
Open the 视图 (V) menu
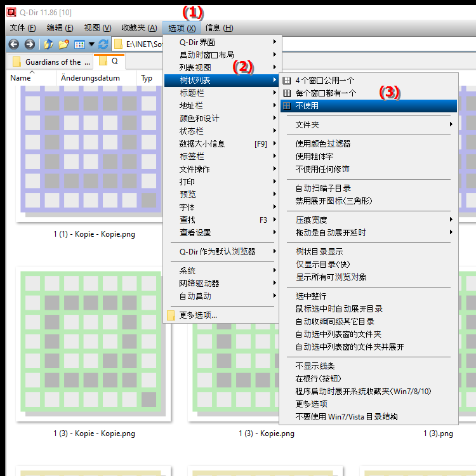tap(98, 28)
